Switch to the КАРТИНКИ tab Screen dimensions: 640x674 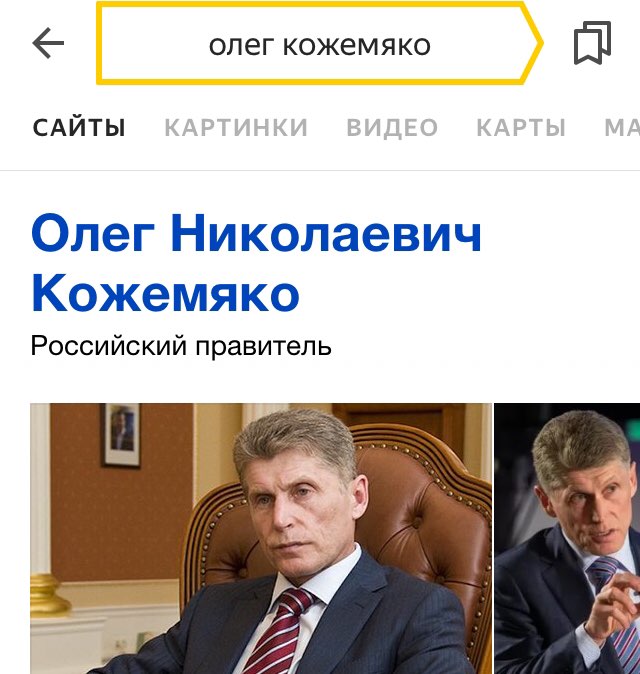236,128
